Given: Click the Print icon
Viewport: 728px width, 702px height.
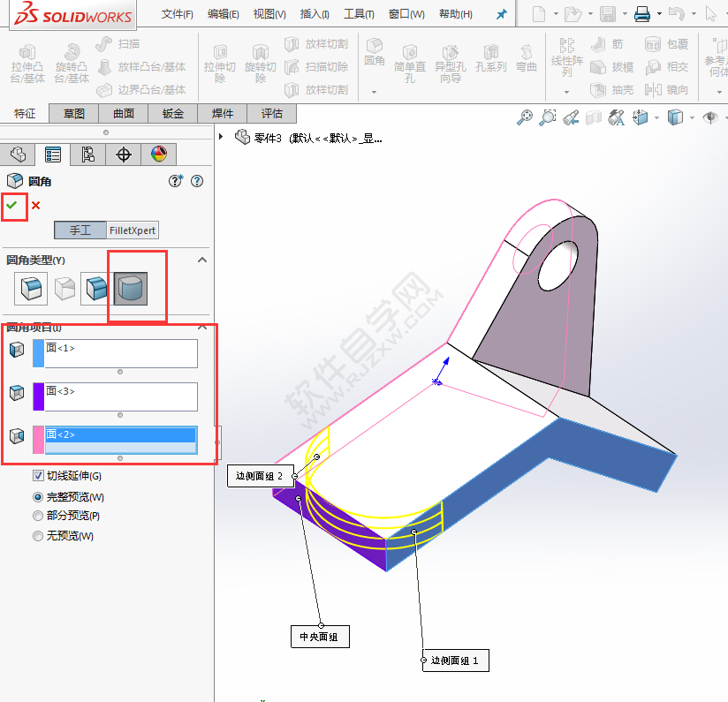Looking at the screenshot, I should tap(642, 14).
